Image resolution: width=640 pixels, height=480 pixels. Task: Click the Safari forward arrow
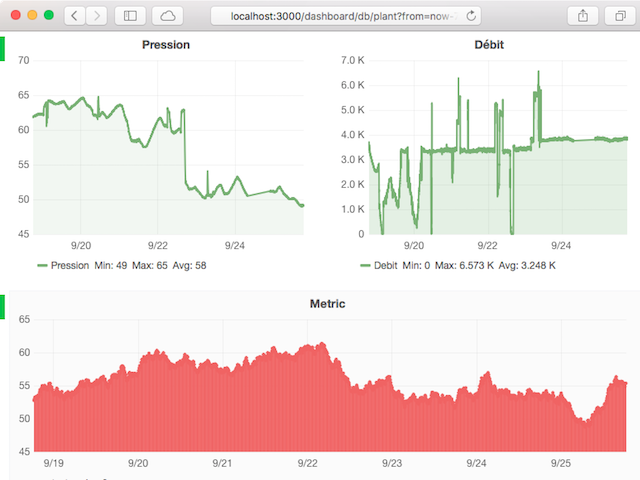[x=99, y=16]
